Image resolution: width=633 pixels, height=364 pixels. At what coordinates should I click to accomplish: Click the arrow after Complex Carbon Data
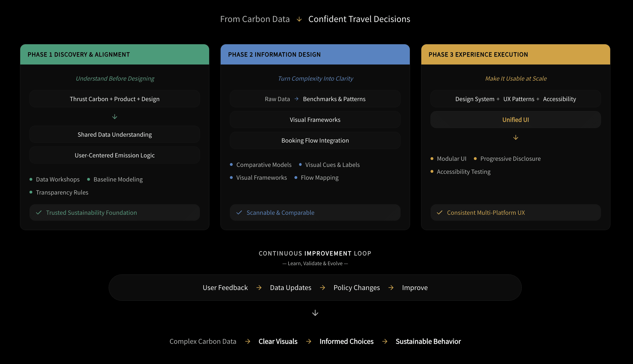pos(247,341)
